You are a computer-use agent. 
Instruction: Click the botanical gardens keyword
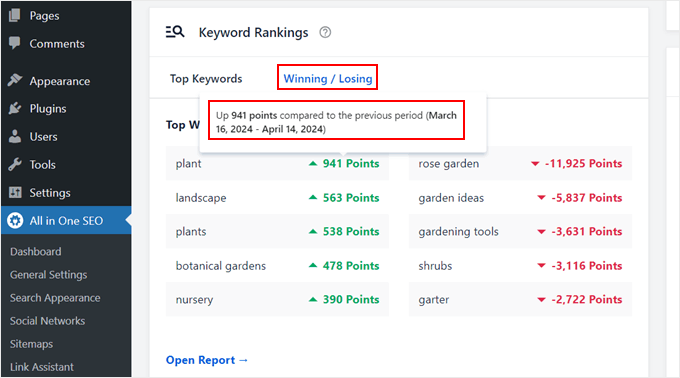220,266
